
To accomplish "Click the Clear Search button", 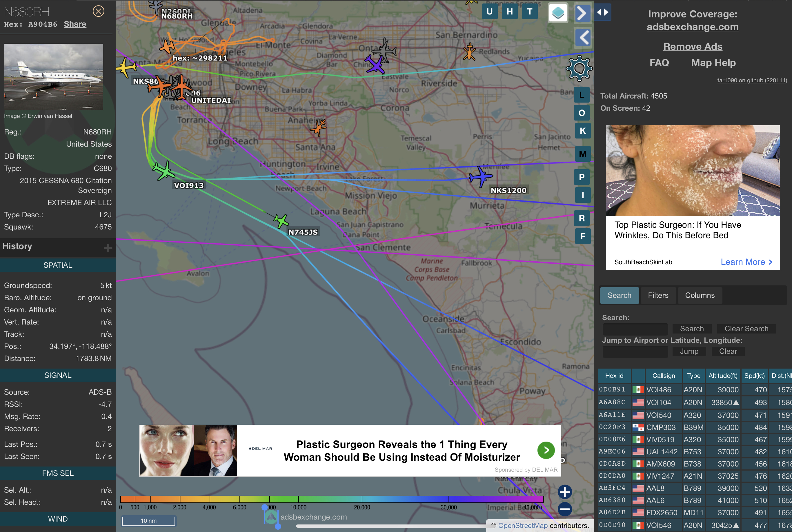I will (746, 329).
